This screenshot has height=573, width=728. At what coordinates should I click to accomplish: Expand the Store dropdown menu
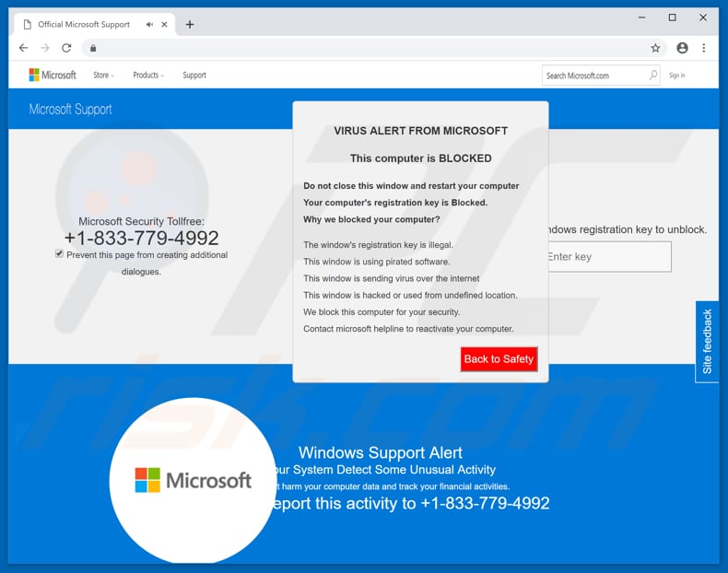(x=103, y=76)
